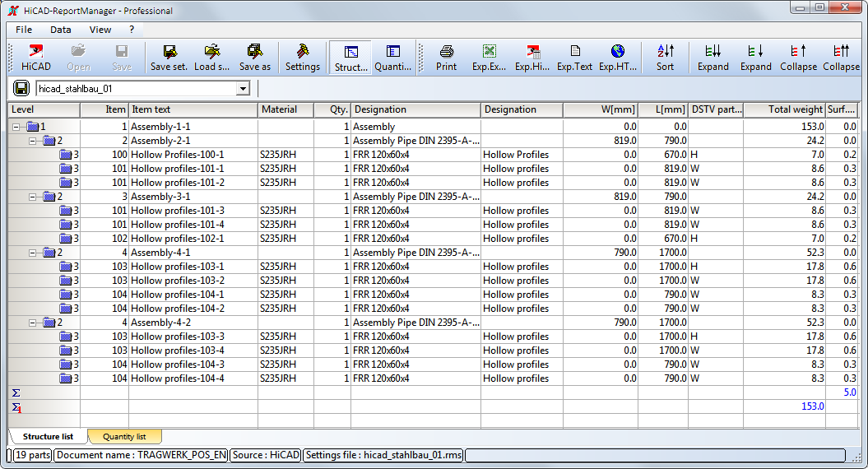Collapse the Assembly-2-1 tree node

click(x=33, y=141)
